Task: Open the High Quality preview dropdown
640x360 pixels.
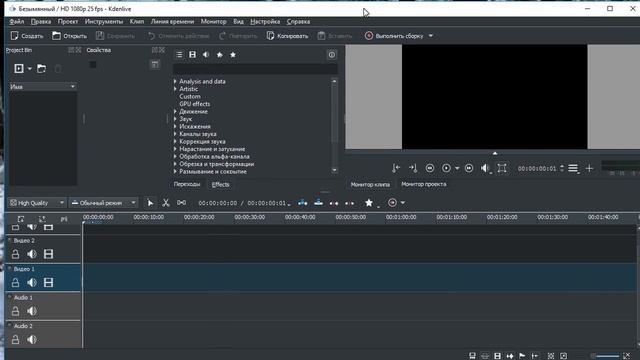Action: pyautogui.click(x=37, y=203)
